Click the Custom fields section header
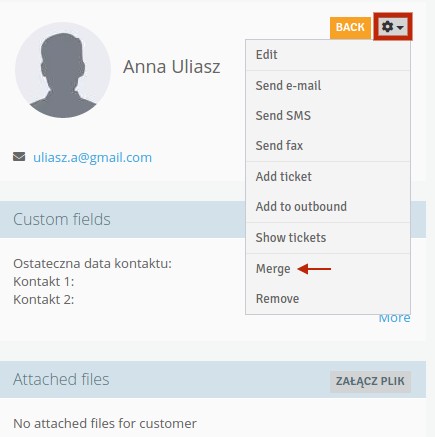 coord(62,219)
